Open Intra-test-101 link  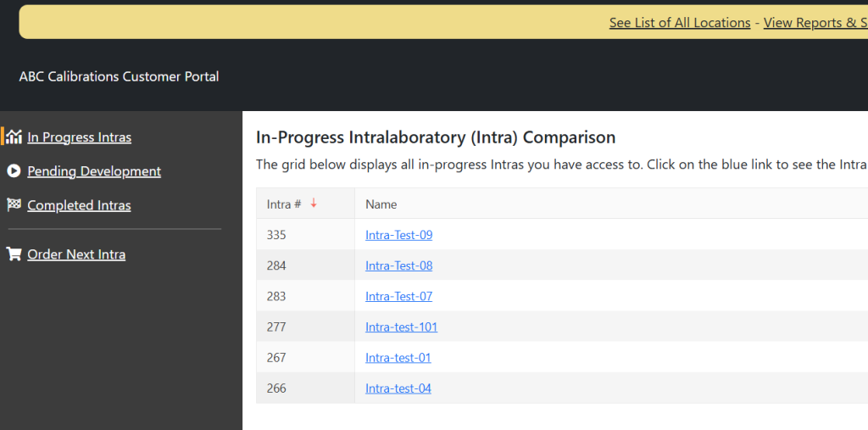(401, 327)
